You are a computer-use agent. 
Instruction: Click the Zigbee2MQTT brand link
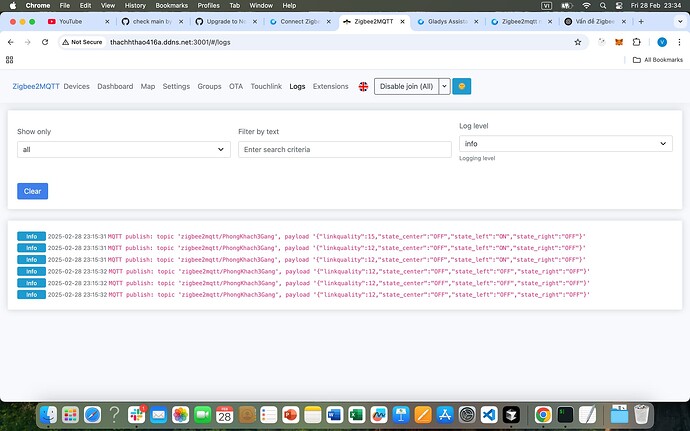(x=35, y=87)
